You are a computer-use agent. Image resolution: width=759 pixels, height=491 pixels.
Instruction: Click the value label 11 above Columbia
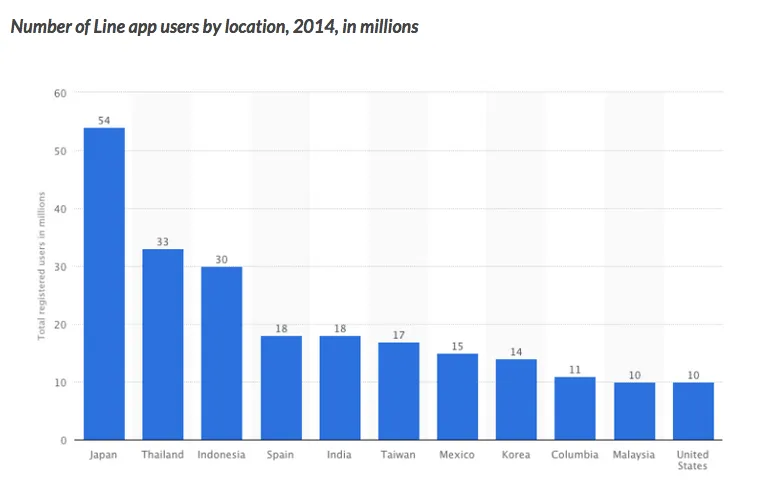click(575, 370)
